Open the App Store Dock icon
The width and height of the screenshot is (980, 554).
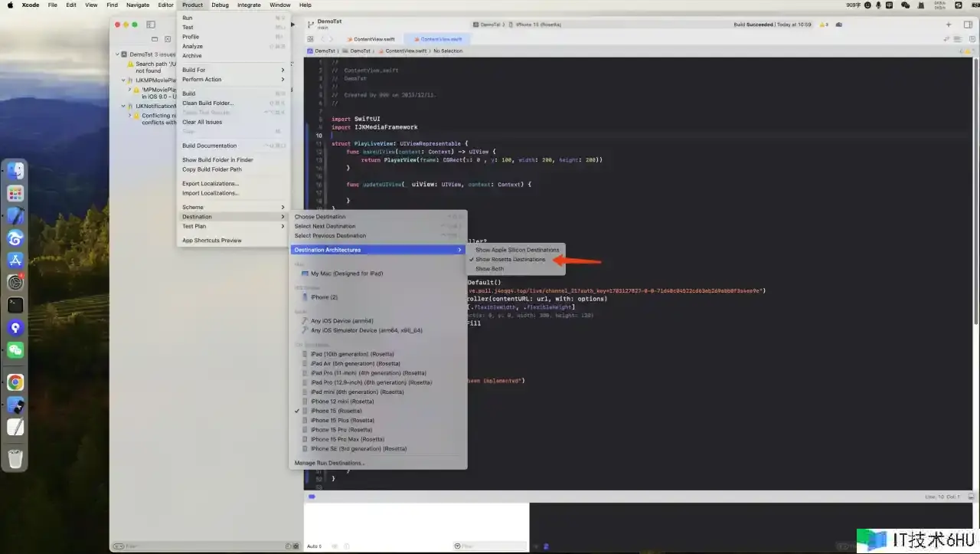15,261
